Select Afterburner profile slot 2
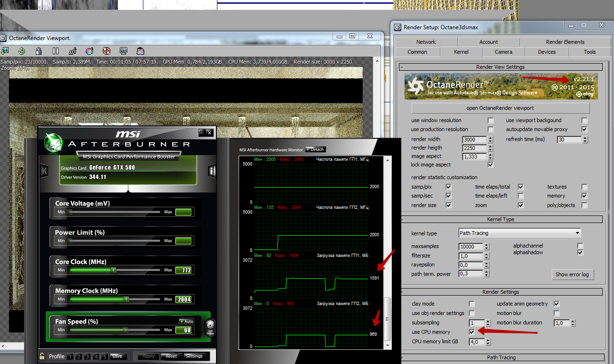The width and height of the screenshot is (614, 364). click(x=78, y=356)
